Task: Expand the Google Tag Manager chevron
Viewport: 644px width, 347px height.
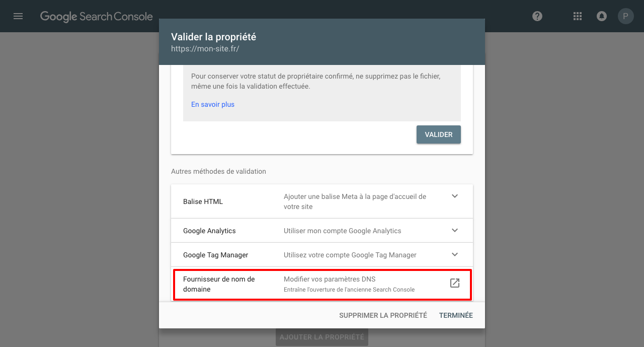Action: click(x=455, y=255)
